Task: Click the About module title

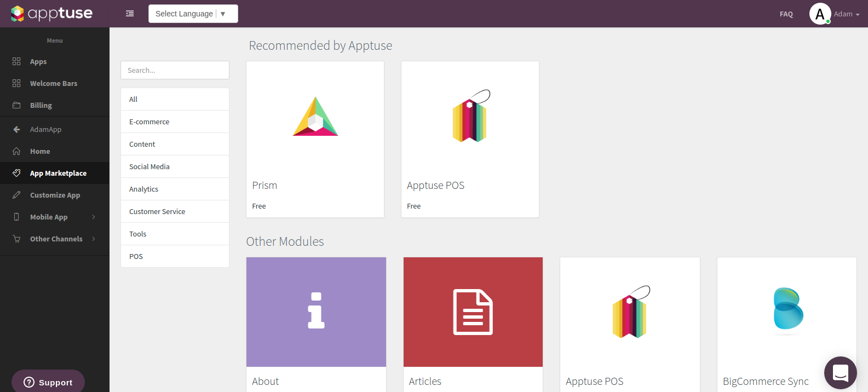Action: coord(266,382)
